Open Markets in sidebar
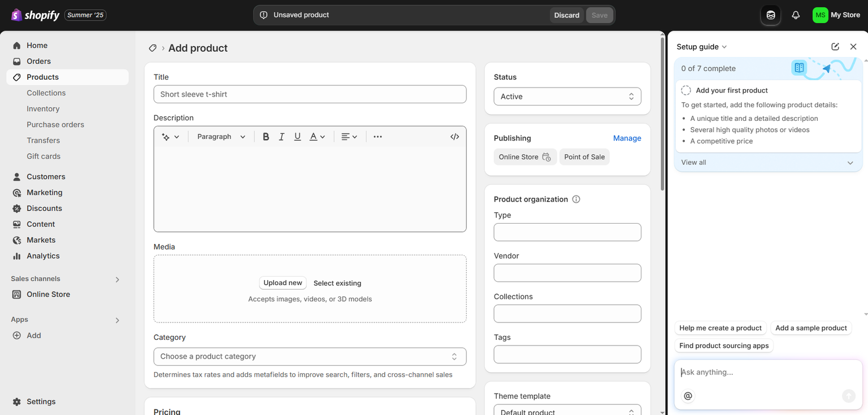This screenshot has height=415, width=868. pos(67,240)
